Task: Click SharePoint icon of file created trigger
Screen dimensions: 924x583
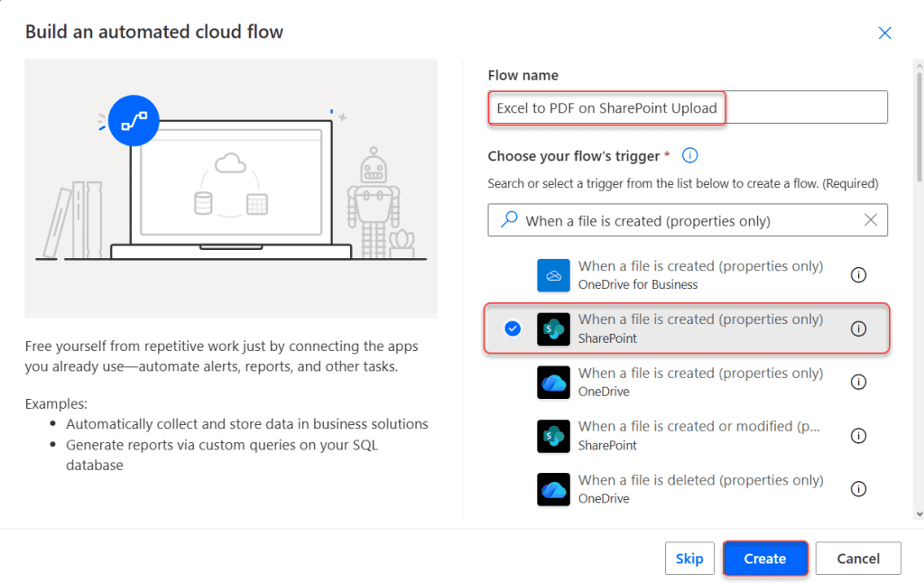Action: click(553, 329)
